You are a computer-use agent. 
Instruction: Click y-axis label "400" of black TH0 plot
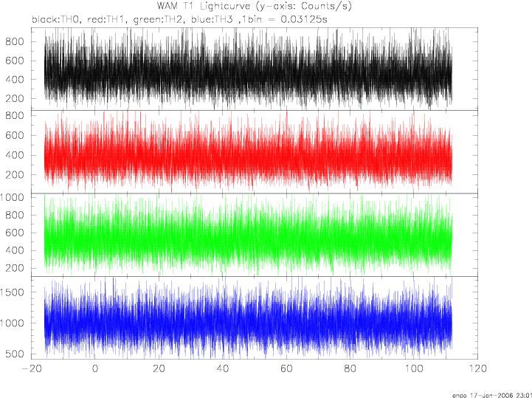[15, 80]
